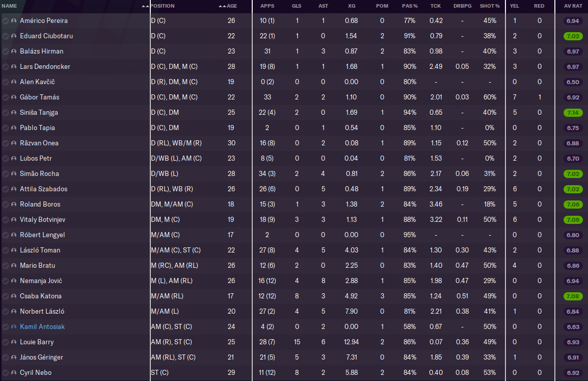
Task: Click the person icon next to Louie Barry
Action: click(x=14, y=342)
